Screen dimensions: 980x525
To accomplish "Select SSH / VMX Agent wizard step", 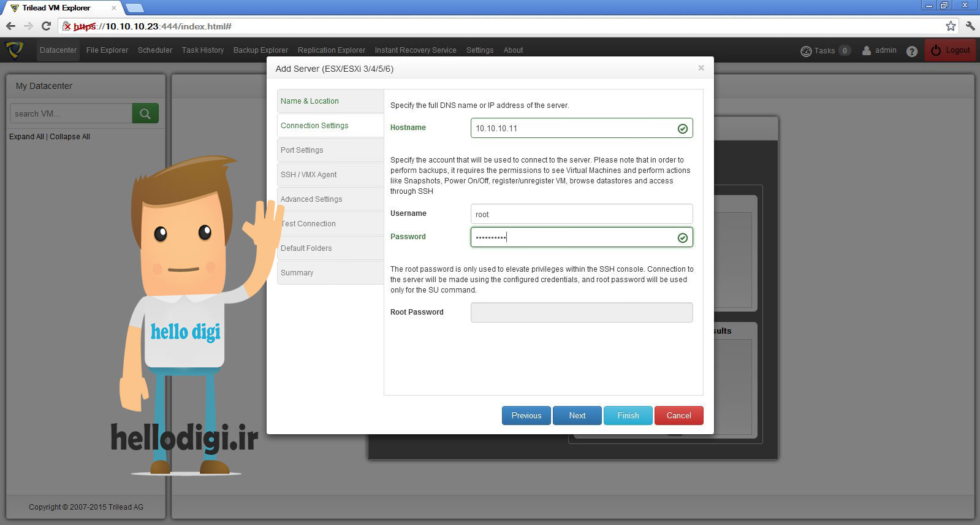I will (x=330, y=175).
